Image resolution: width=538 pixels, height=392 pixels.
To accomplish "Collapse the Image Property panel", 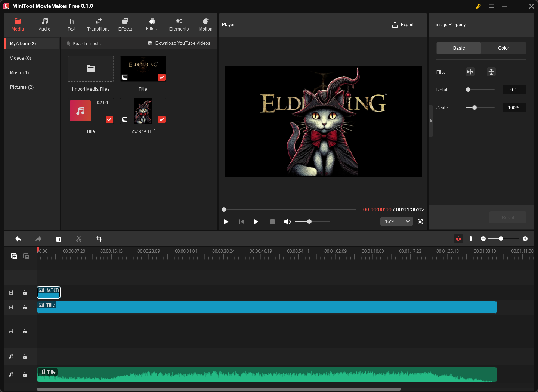I will click(x=431, y=121).
